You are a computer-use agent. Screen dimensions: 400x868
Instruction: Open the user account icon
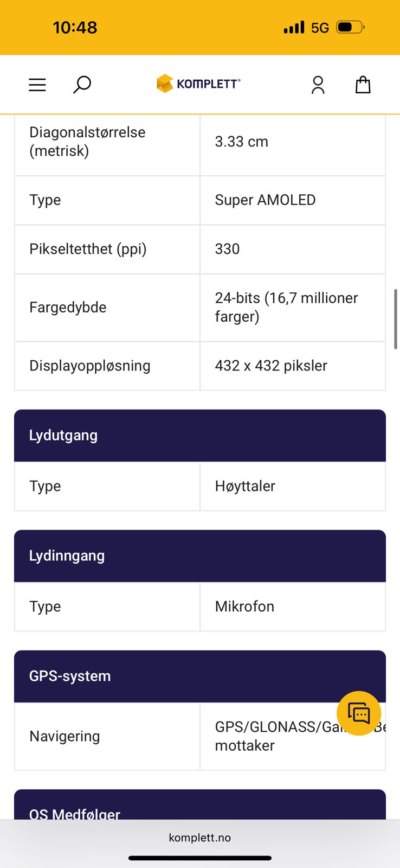[318, 85]
